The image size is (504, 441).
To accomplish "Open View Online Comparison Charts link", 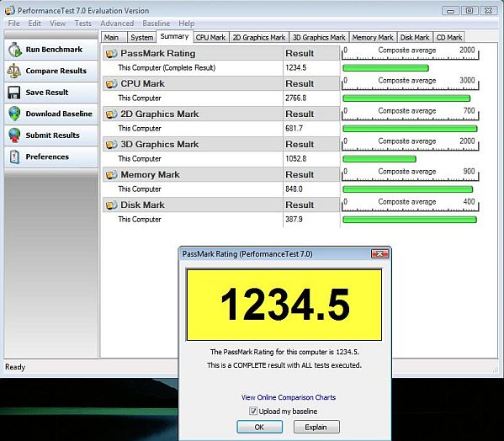I will coord(289,397).
